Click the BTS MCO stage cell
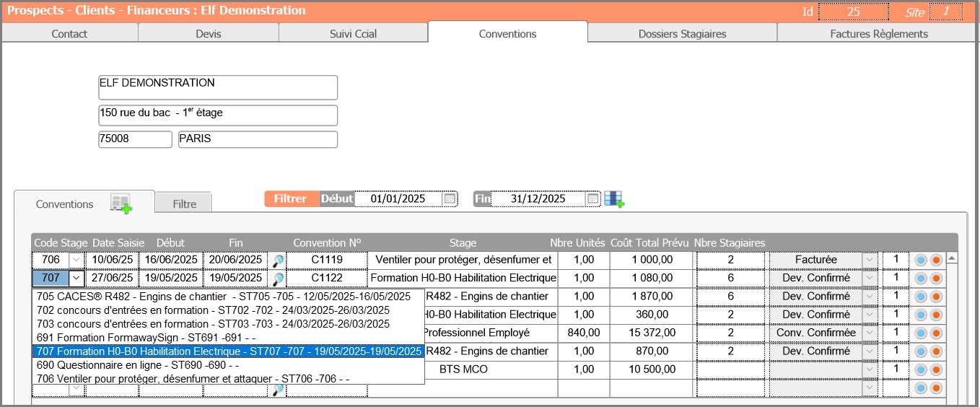 [x=463, y=369]
